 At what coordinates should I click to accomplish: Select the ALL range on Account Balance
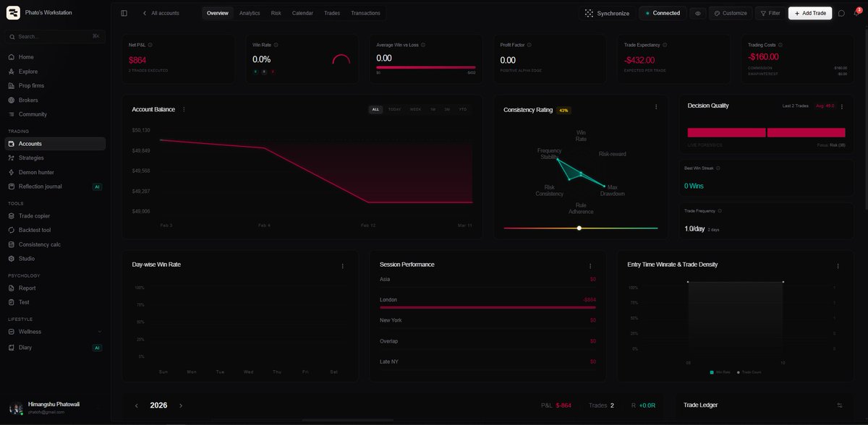pyautogui.click(x=375, y=109)
